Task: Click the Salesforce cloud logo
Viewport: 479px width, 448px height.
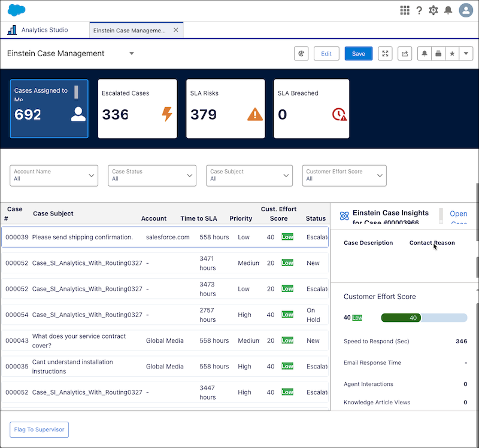Action: [x=17, y=10]
